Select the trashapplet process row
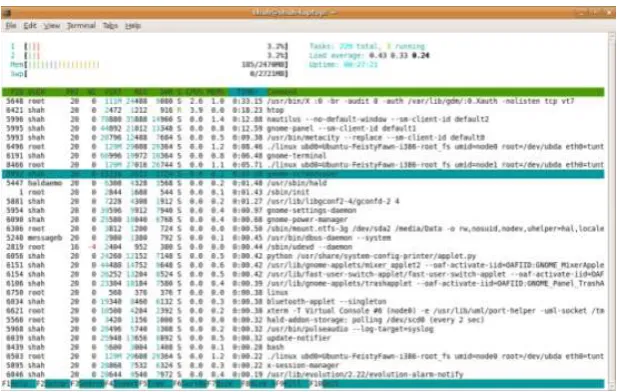617x392 pixels. click(x=303, y=283)
